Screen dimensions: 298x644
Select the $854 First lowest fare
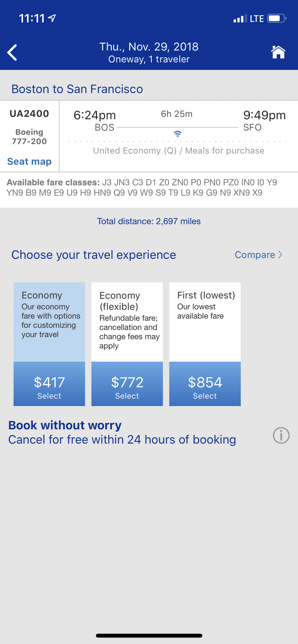(x=205, y=384)
